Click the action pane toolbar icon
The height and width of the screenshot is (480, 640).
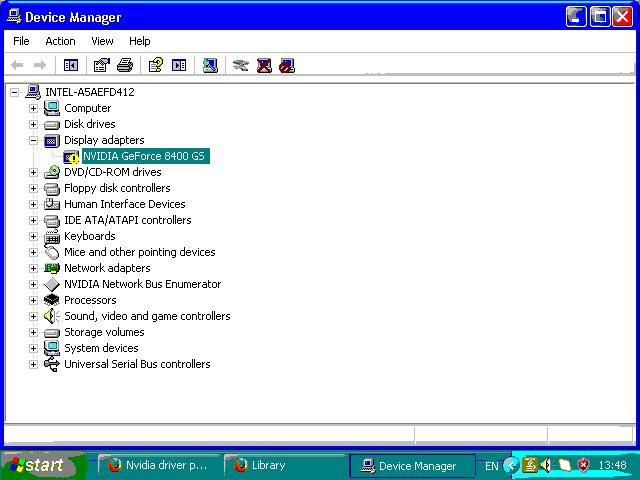coord(179,65)
